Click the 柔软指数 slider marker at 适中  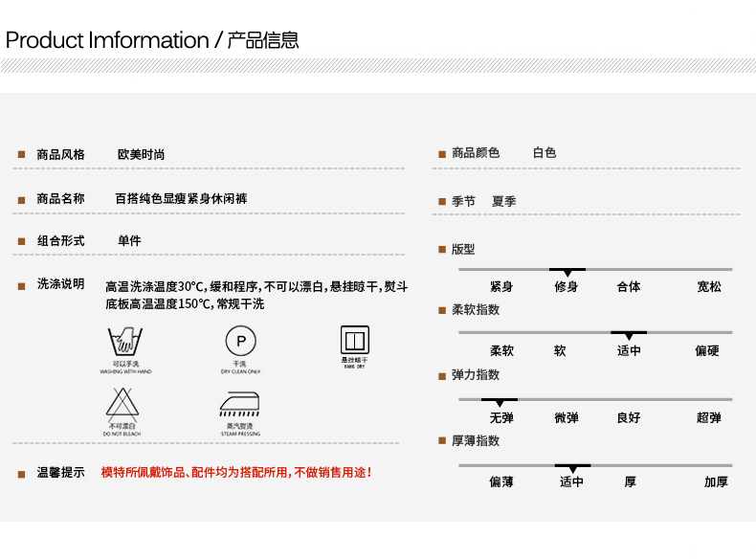pyautogui.click(x=629, y=335)
